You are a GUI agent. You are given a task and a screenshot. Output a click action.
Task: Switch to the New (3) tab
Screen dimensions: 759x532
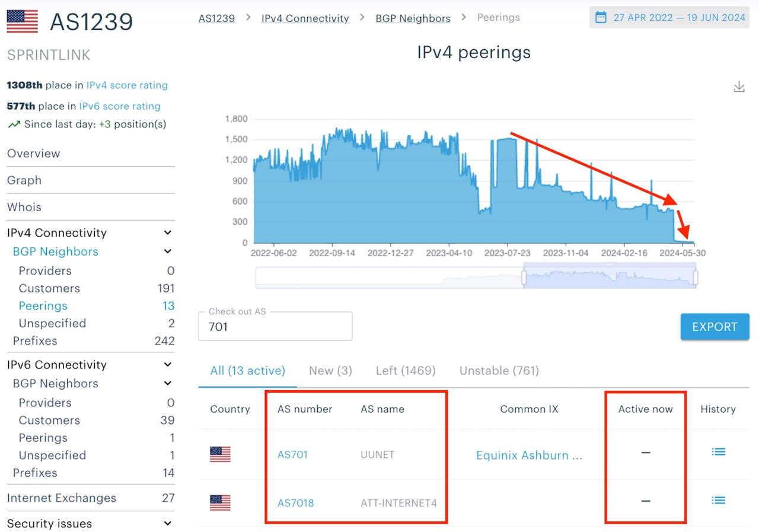click(330, 371)
